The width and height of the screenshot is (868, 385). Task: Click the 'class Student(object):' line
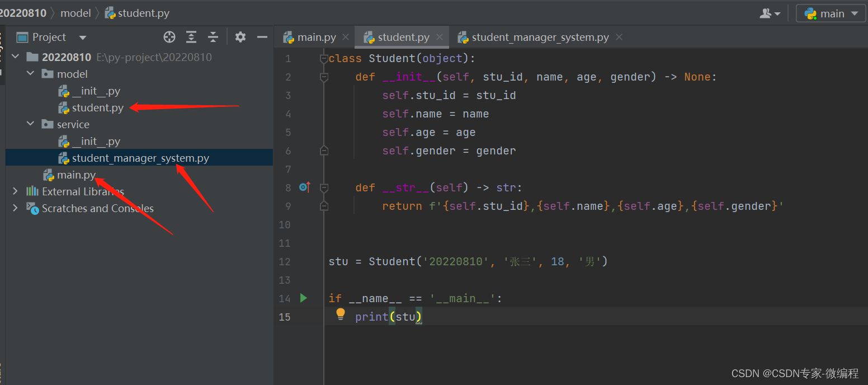click(x=402, y=58)
